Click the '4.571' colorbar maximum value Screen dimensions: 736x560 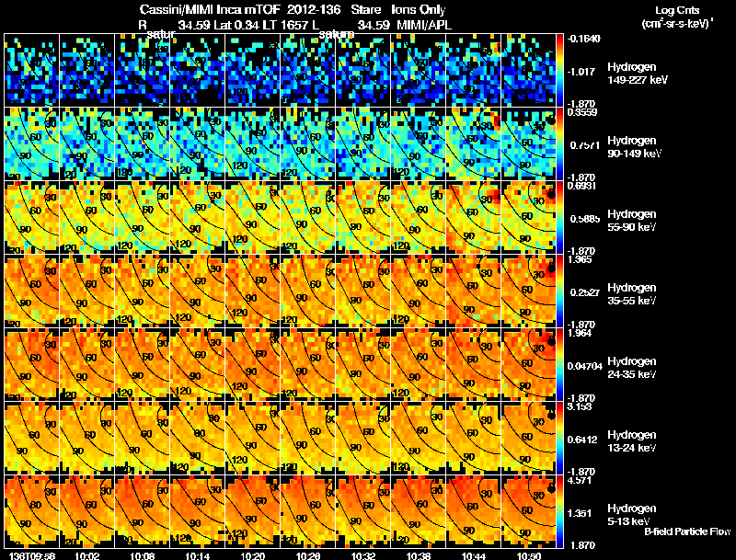pyautogui.click(x=580, y=480)
